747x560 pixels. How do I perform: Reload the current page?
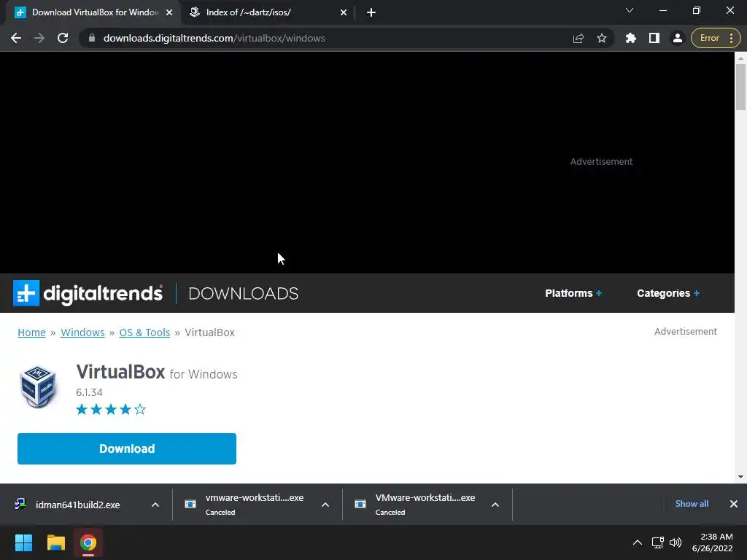[x=63, y=38]
